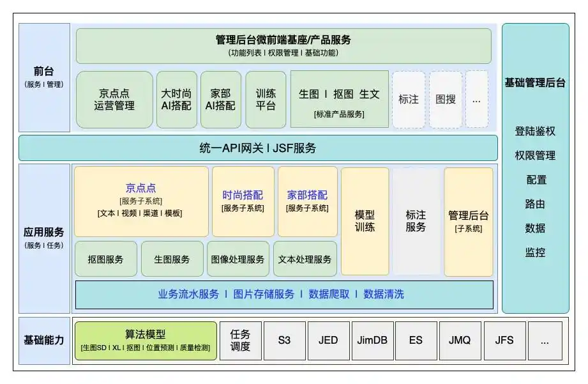Select the 生图 | 抠图 生文 standard product box

pos(339,100)
